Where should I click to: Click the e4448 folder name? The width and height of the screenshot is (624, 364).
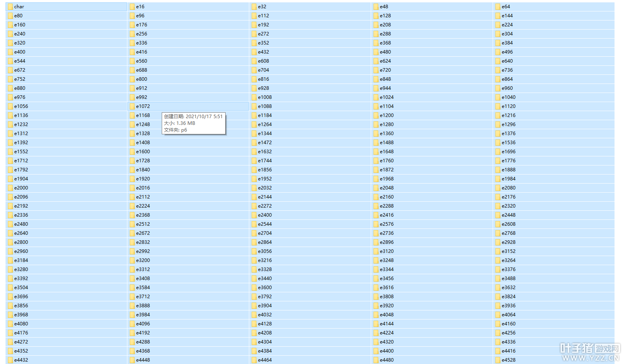click(143, 360)
